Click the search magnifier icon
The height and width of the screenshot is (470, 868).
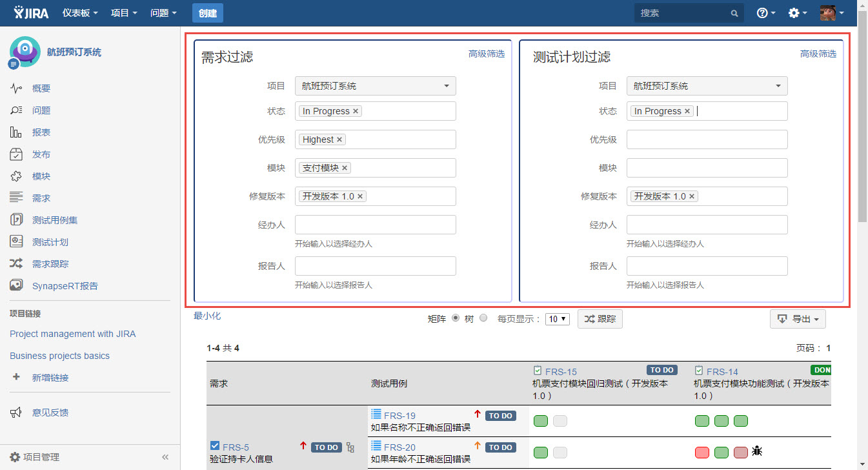point(734,13)
